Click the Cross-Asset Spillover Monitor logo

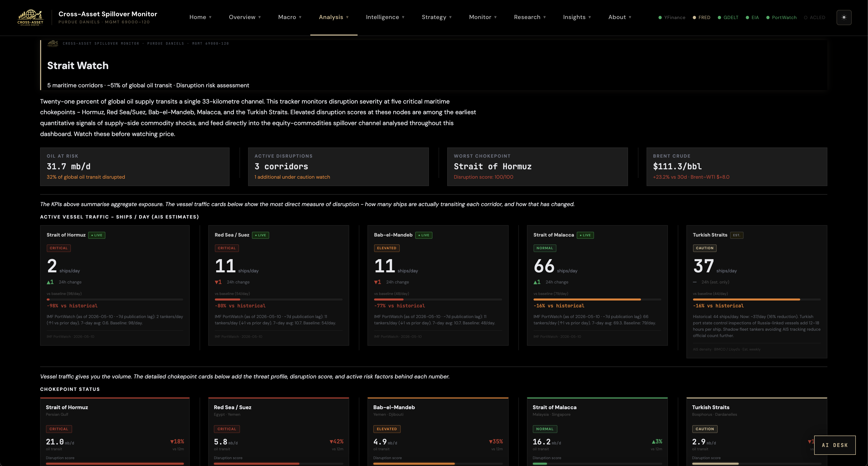(30, 18)
